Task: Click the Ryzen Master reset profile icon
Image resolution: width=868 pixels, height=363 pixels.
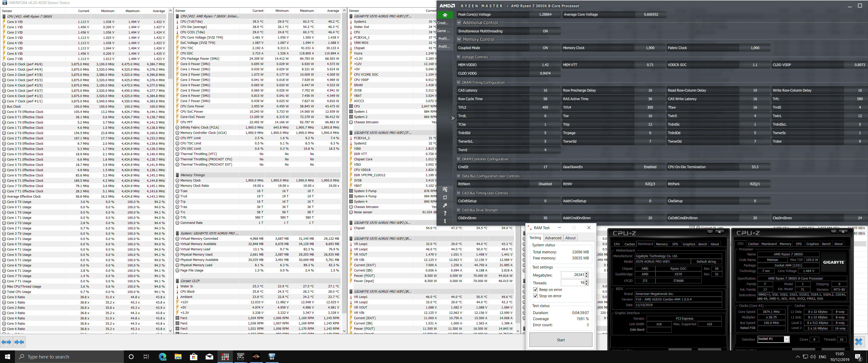Action: [445, 198]
